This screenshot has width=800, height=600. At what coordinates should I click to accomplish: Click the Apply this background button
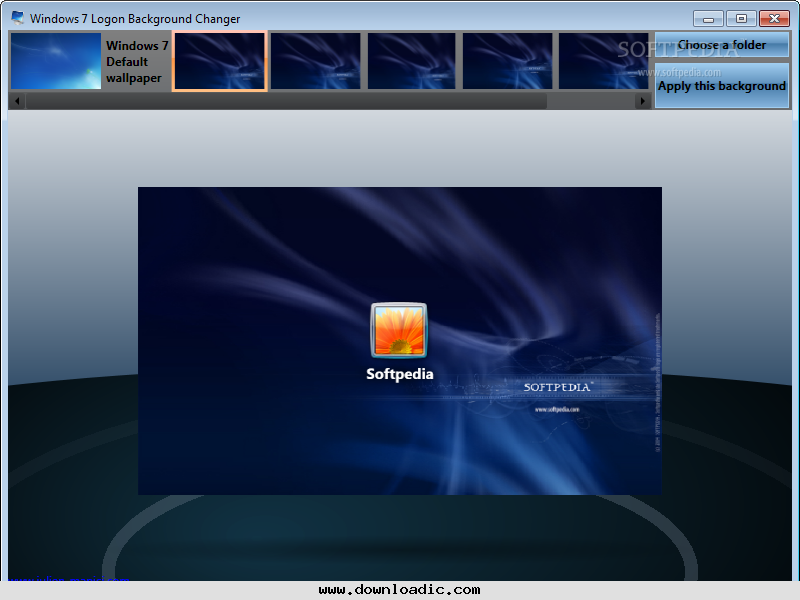tap(722, 87)
